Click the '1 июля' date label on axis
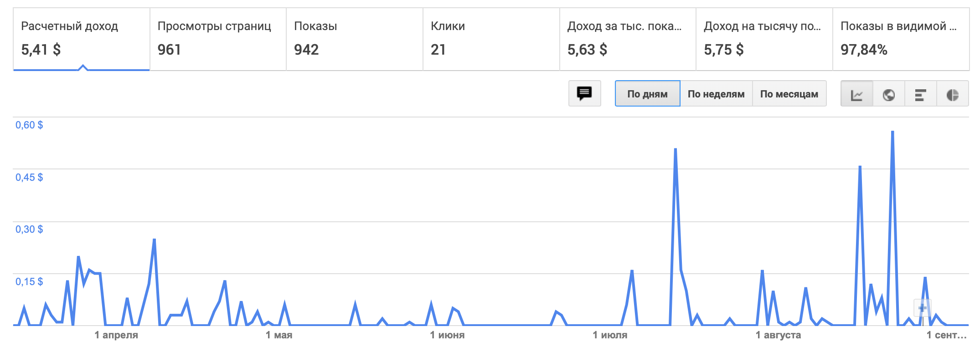 [611, 334]
